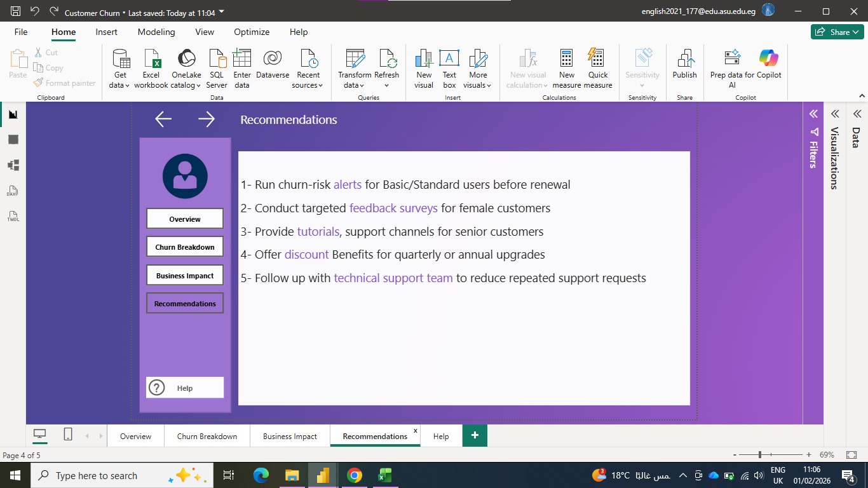Screen dimensions: 868x488
Task: Create a New measure
Action: pyautogui.click(x=567, y=69)
